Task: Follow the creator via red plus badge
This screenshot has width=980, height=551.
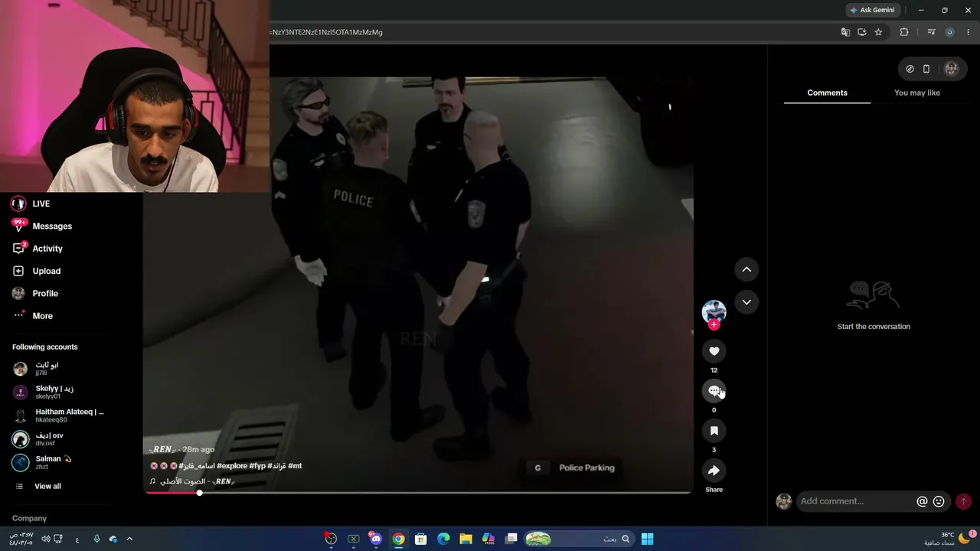Action: coord(714,324)
